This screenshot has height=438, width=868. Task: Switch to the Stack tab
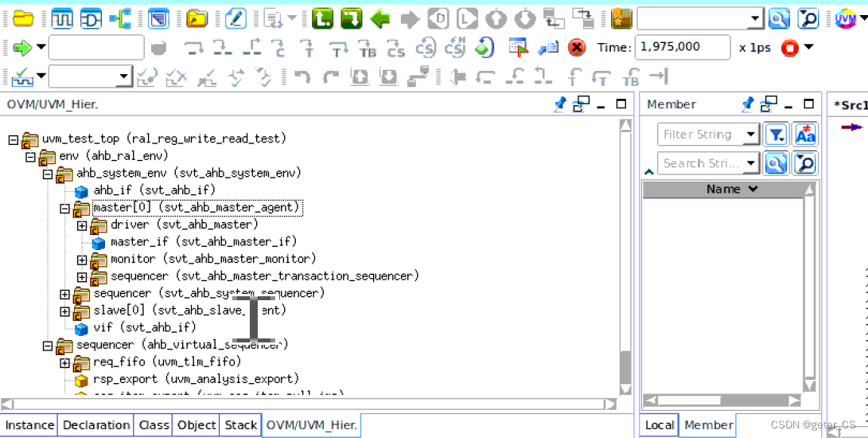tap(241, 425)
